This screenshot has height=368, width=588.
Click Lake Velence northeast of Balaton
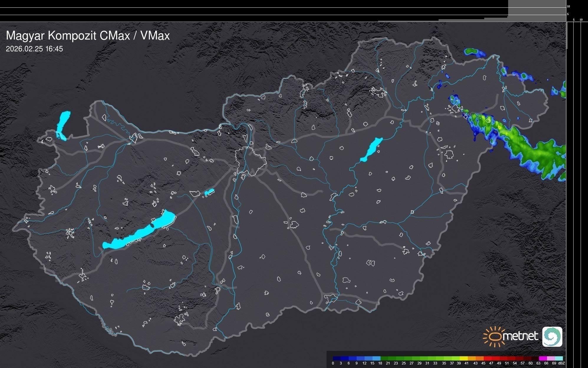click(209, 192)
